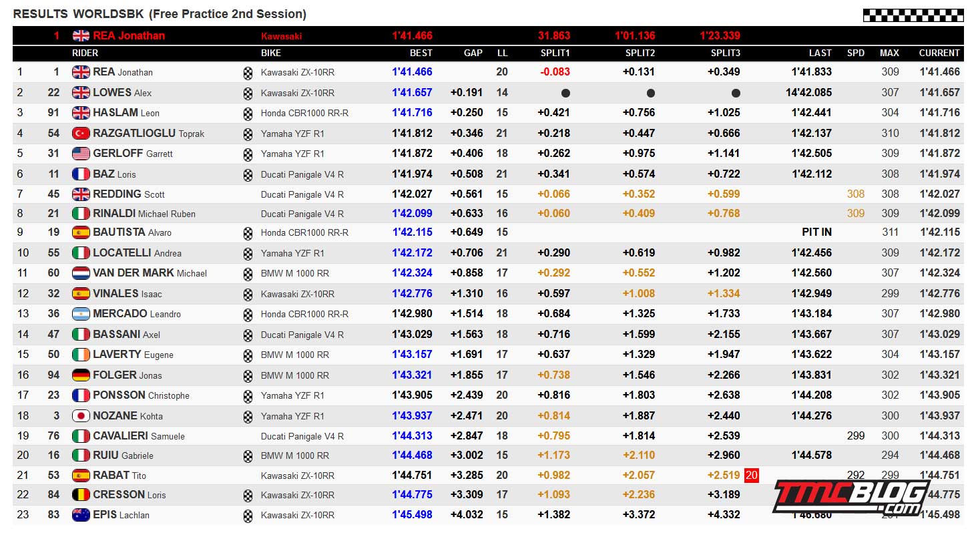980x537 pixels.
Task: Click the chequered flag icon in BAUTISTA row
Action: pyautogui.click(x=248, y=233)
